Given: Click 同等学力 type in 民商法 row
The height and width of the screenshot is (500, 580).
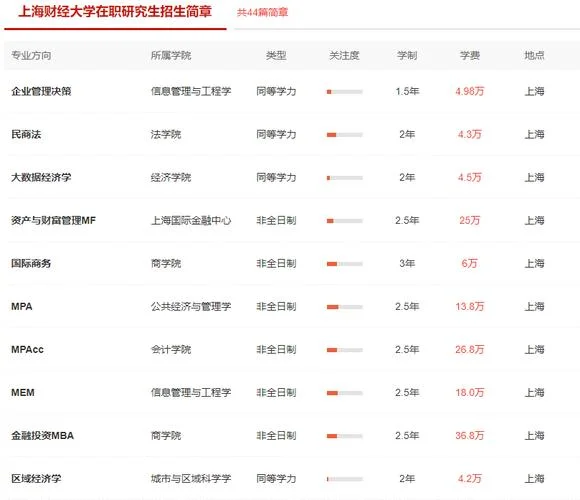Looking at the screenshot, I should click(x=276, y=134).
